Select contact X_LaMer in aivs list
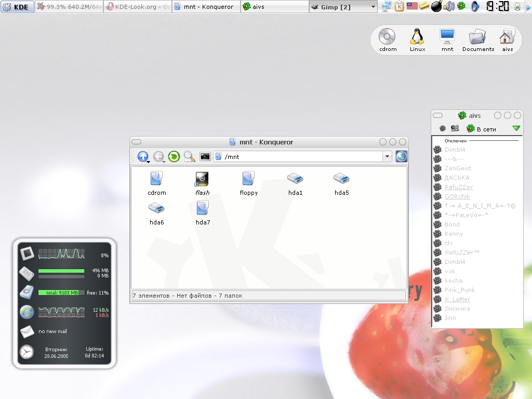532x399 pixels. coord(457,299)
